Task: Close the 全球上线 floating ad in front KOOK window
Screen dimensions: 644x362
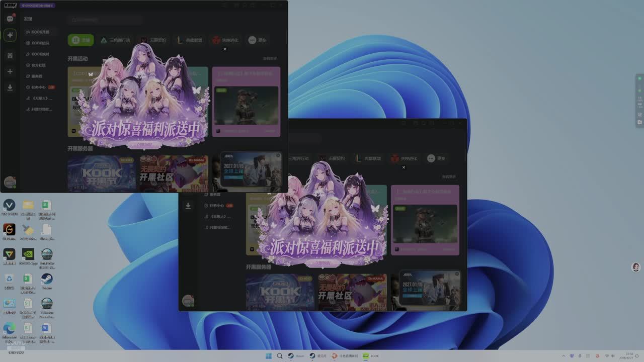Action: point(278,155)
